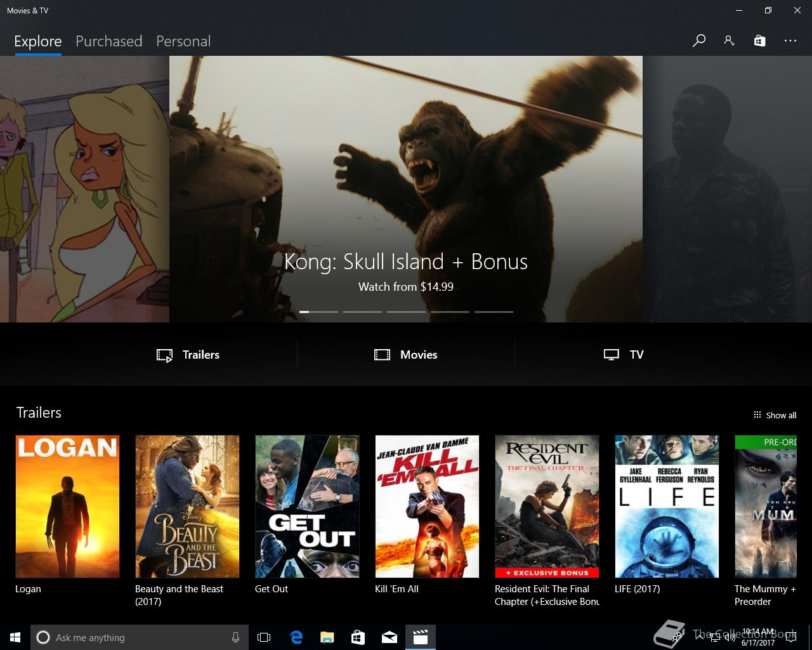Open the Resident Evil Final Chapter poster

[547, 507]
